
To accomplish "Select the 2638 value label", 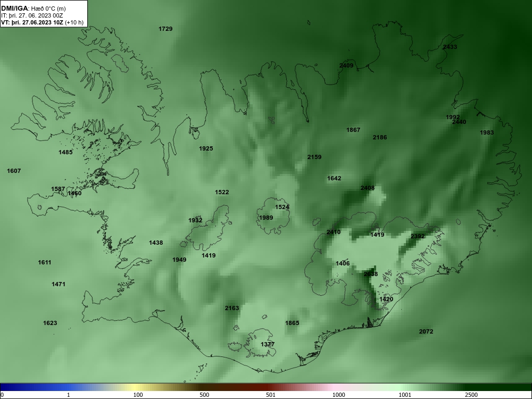I will click(x=370, y=274).
